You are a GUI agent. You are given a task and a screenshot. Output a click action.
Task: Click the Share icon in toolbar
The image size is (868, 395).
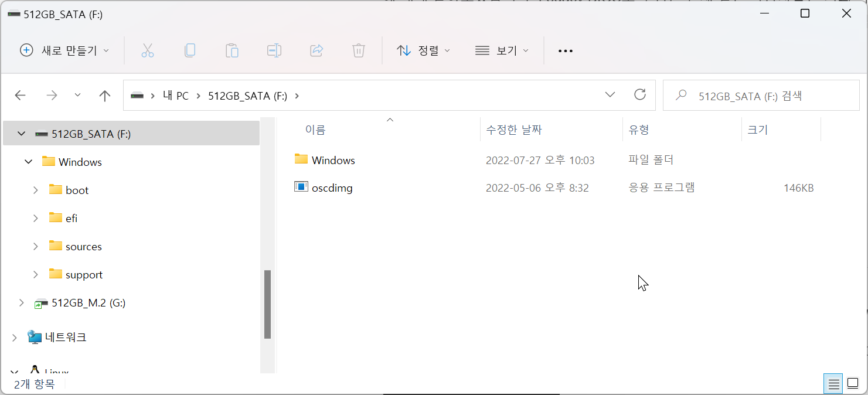tap(316, 50)
